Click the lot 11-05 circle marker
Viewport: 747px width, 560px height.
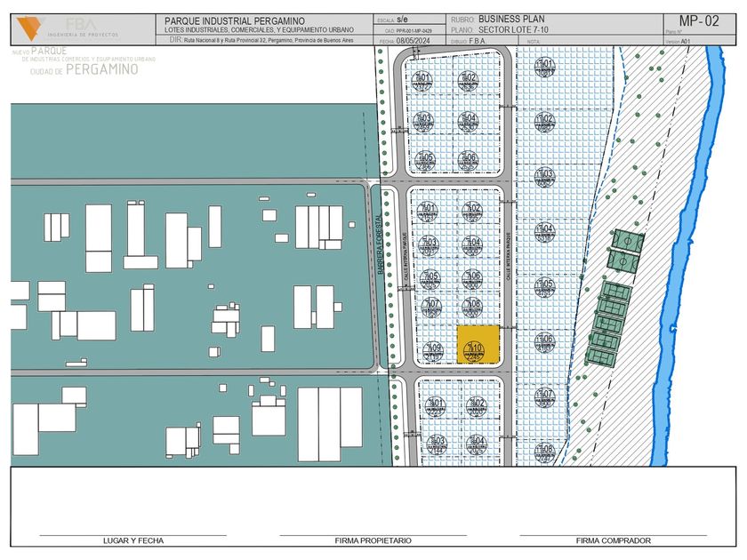tap(544, 287)
